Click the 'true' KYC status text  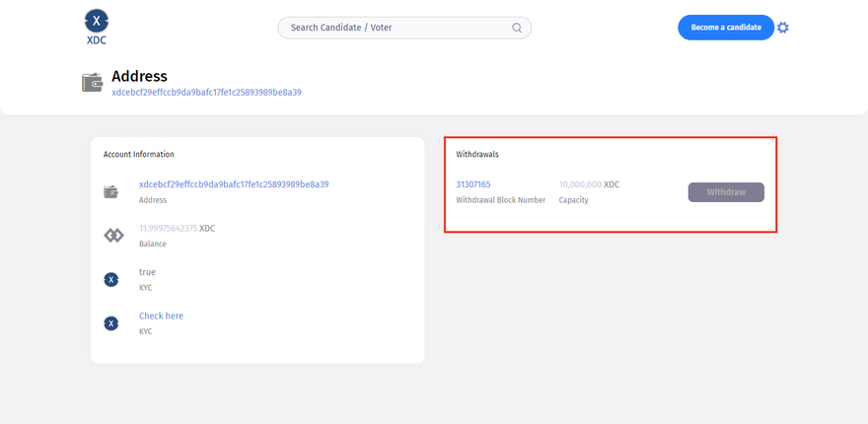pyautogui.click(x=147, y=272)
